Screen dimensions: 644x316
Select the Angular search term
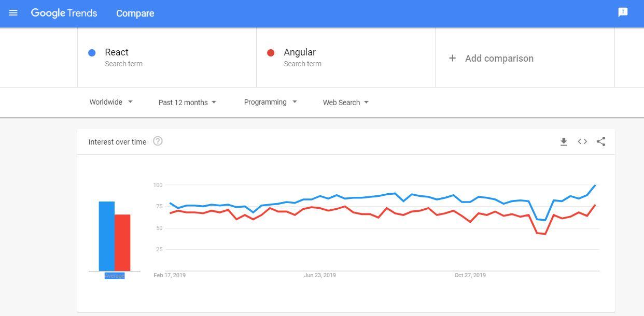300,52
